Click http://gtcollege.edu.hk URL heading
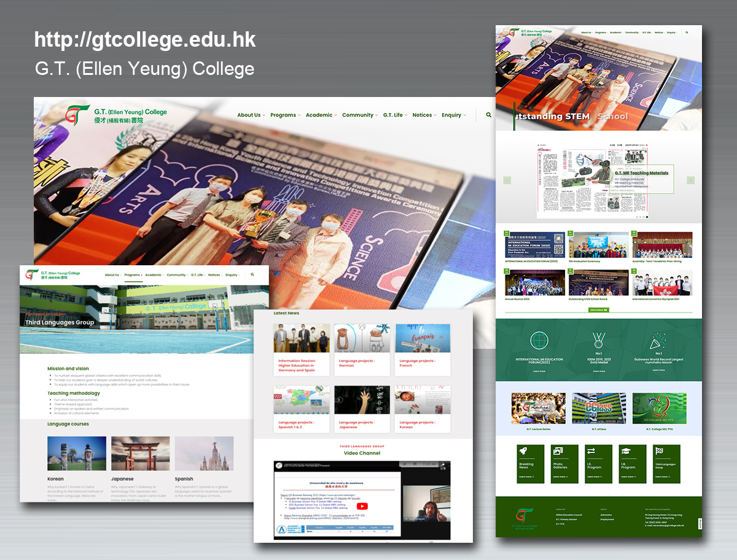Viewport: 737px width, 560px height. coord(145,40)
